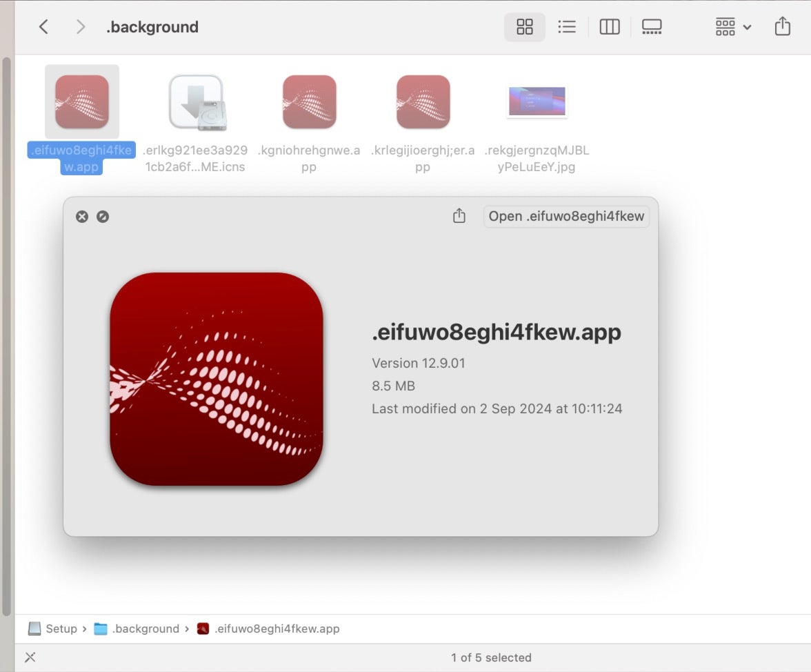811x672 pixels.
Task: Click the Finder back navigation arrow
Action: (43, 27)
